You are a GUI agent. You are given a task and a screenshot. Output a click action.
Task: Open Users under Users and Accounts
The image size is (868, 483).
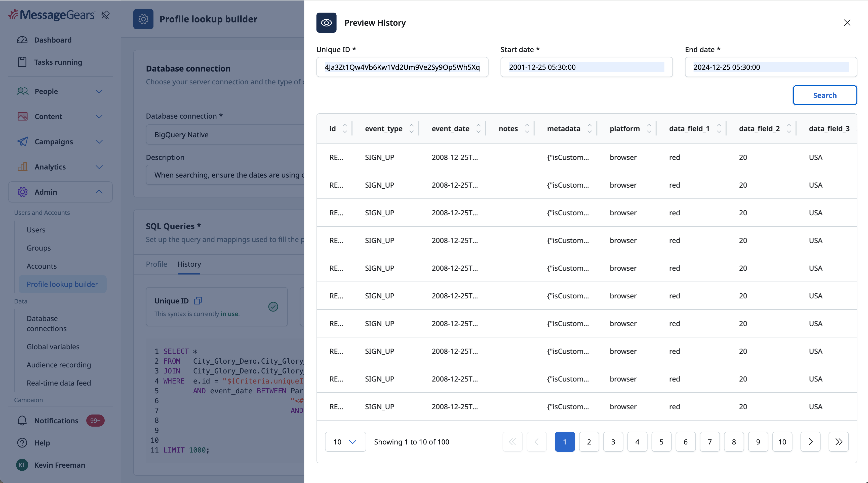36,230
